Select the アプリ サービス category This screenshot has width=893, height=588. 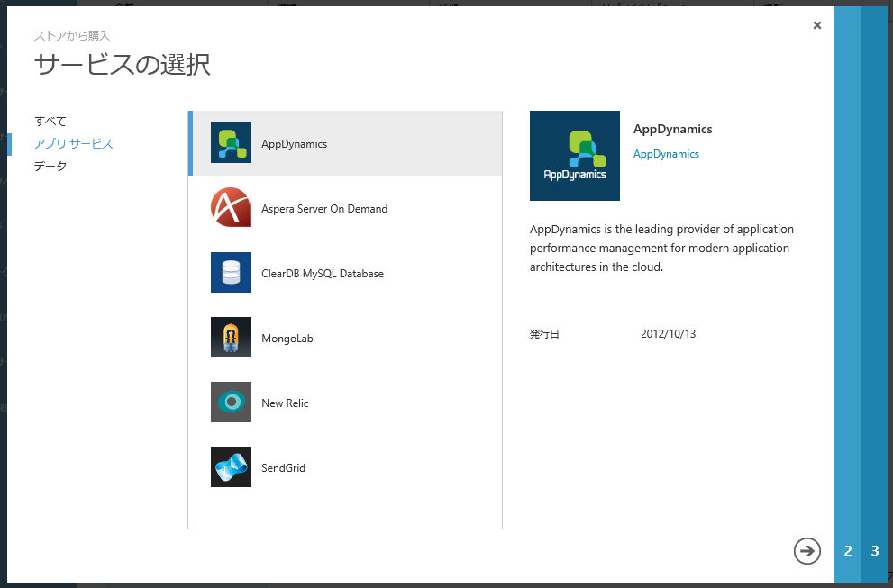point(73,143)
